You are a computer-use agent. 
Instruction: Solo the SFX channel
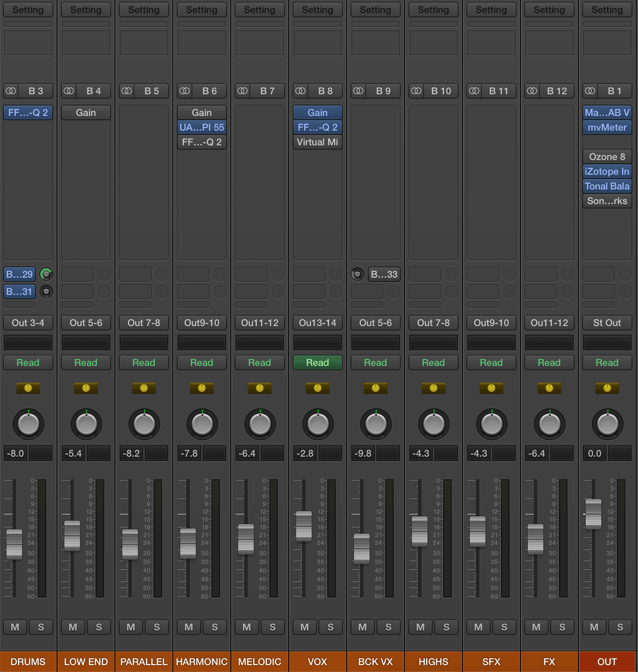coord(504,627)
